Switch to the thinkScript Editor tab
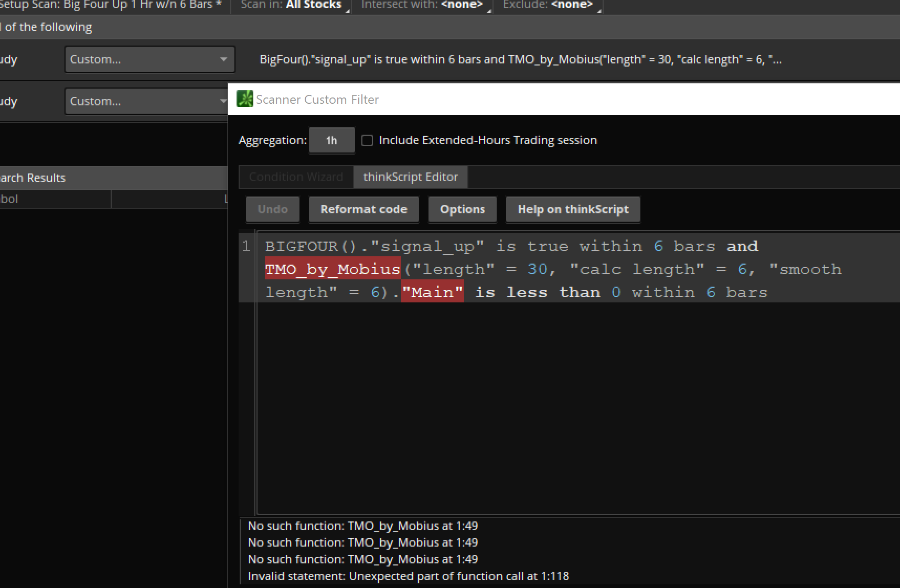Screen dimensions: 900x588 pos(411,177)
